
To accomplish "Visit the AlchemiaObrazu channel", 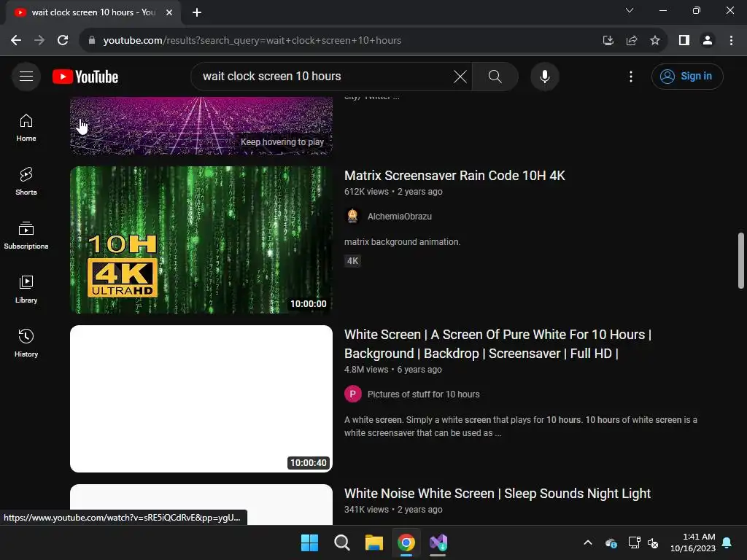I will coord(399,216).
